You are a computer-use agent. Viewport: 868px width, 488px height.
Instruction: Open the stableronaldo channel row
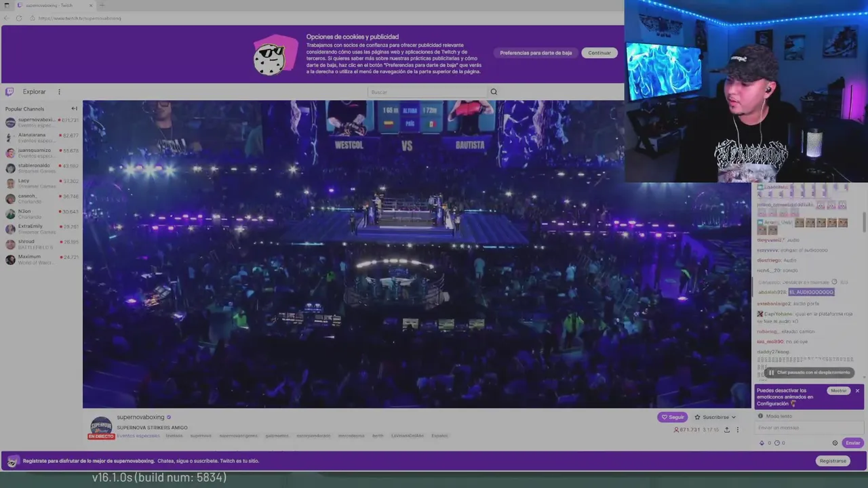tap(41, 168)
